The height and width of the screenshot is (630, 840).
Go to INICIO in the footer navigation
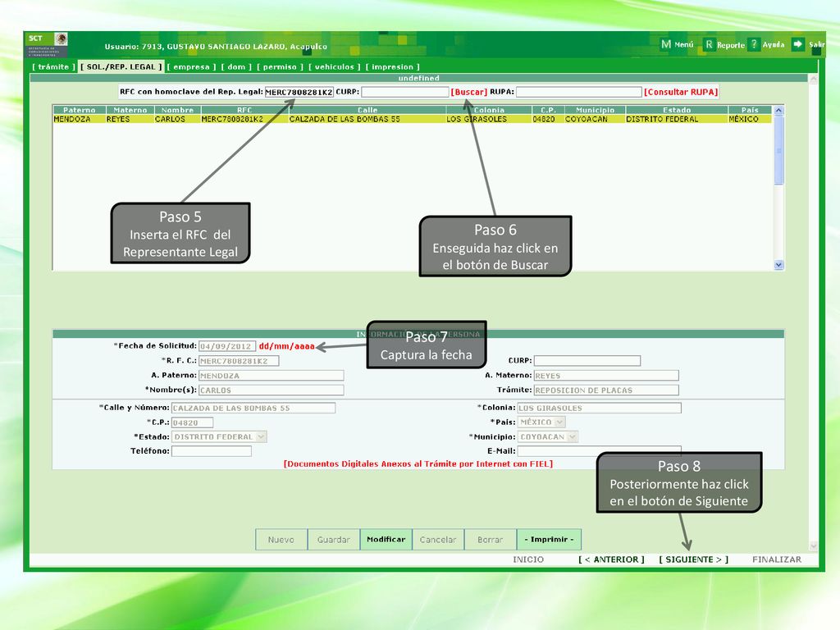(528, 559)
